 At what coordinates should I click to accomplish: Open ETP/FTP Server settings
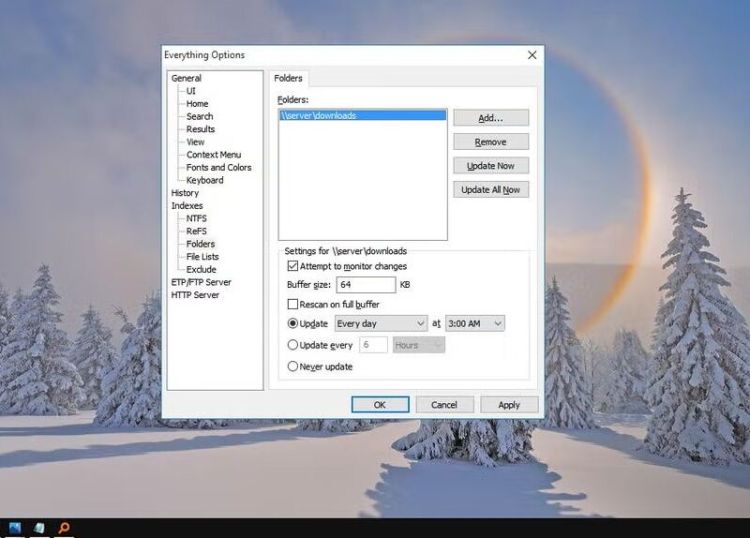pyautogui.click(x=201, y=283)
